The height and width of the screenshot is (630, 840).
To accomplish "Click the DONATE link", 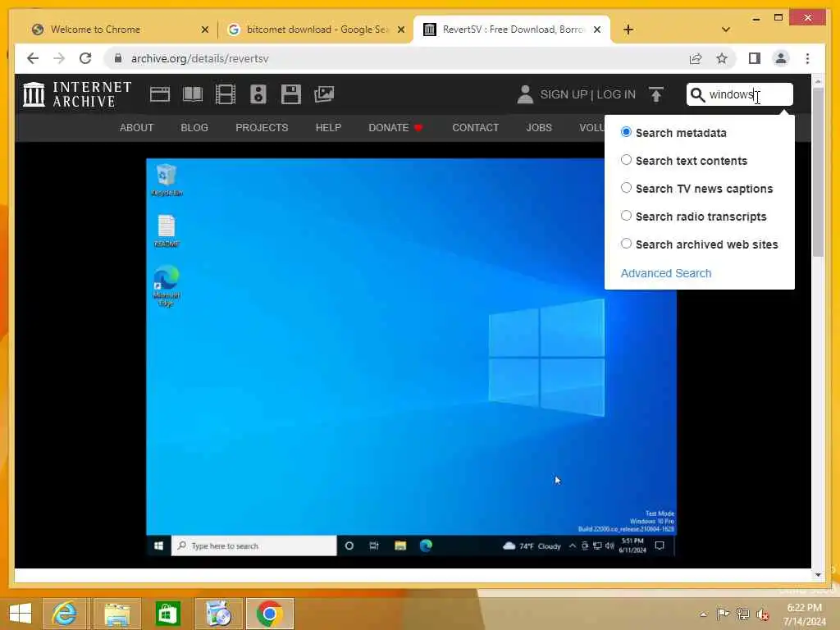I will 395,127.
